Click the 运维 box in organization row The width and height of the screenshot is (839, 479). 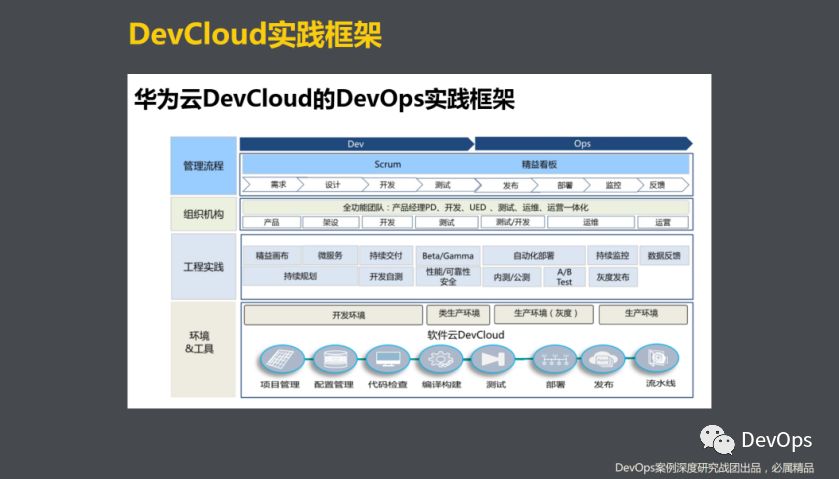tap(591, 222)
